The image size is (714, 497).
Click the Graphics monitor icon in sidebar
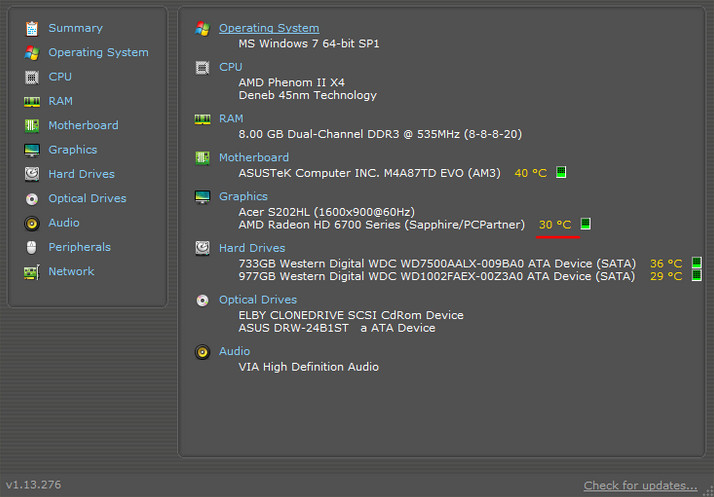click(32, 150)
